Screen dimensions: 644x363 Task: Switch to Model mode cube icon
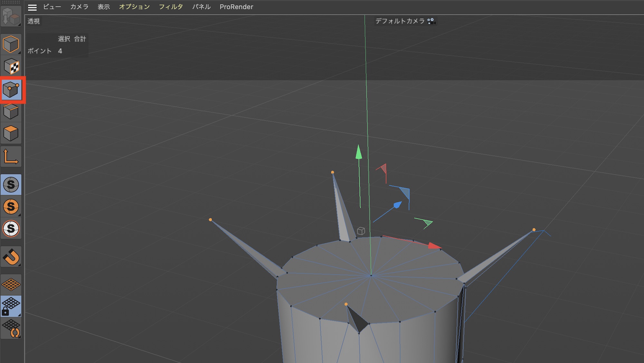coord(11,44)
